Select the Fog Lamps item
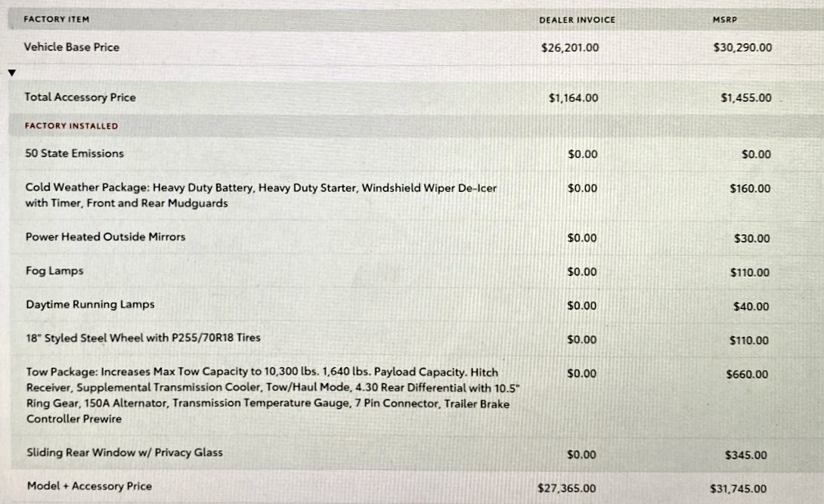This screenshot has width=824, height=504. pyautogui.click(x=54, y=271)
